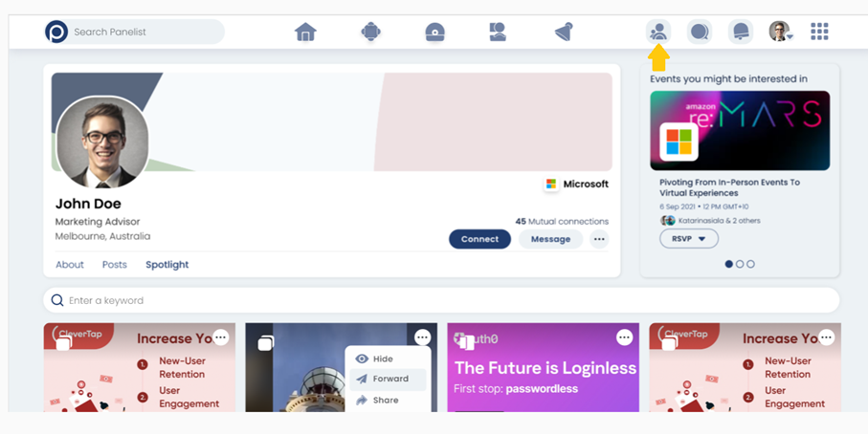The width and height of the screenshot is (868, 434).
Task: Open John Doe's more options ellipsis
Action: 599,239
